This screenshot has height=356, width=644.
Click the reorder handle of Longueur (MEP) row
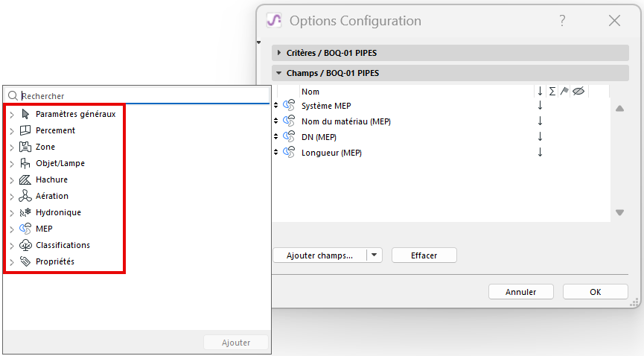pos(276,153)
